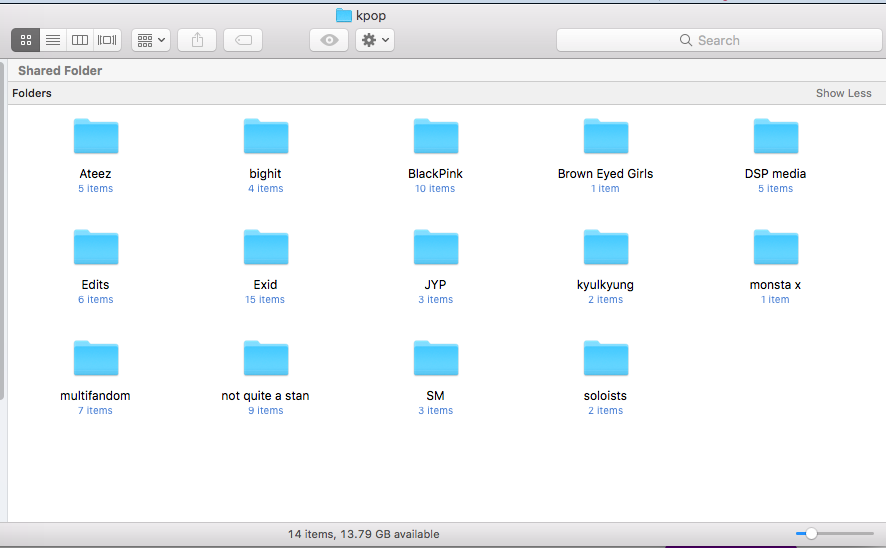Click the Share toolbar button
886x548 pixels.
point(197,40)
